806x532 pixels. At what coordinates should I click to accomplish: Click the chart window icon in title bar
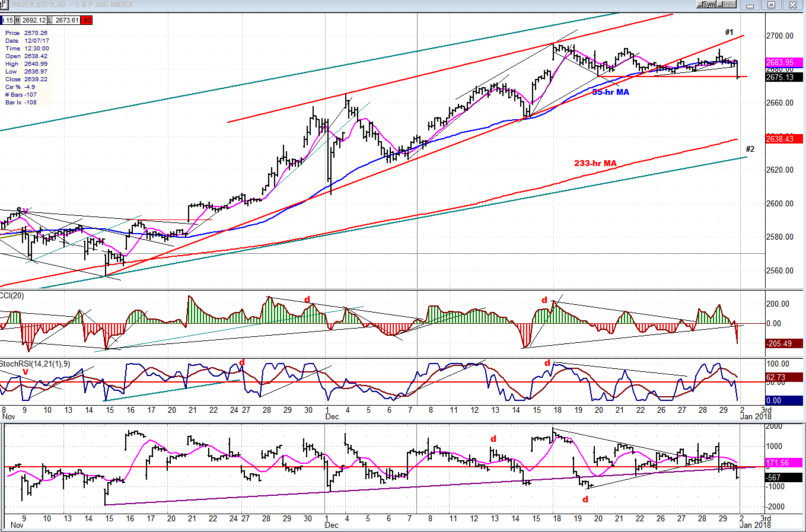click(5, 5)
